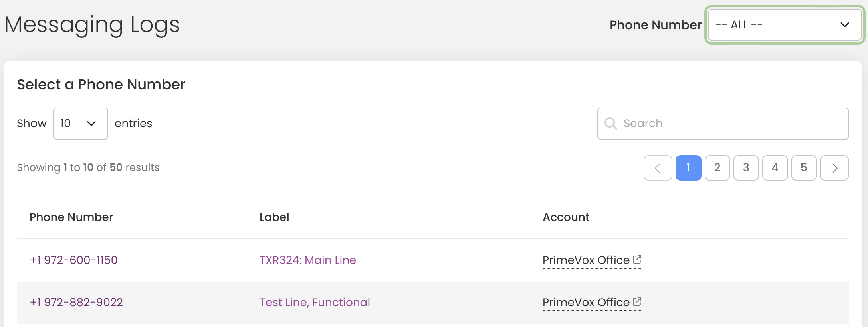Select current page 1 button
Viewport: 868px width, 327px height.
[x=688, y=168]
